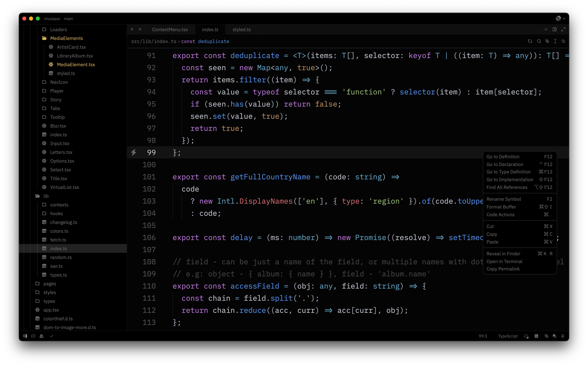Toggle inlay hints icon in editor toolbar

[530, 41]
